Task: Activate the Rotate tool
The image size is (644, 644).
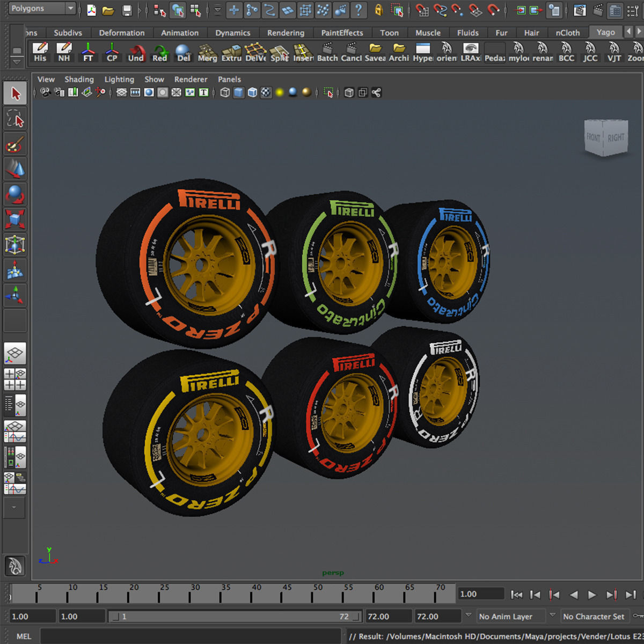Action: (15, 195)
